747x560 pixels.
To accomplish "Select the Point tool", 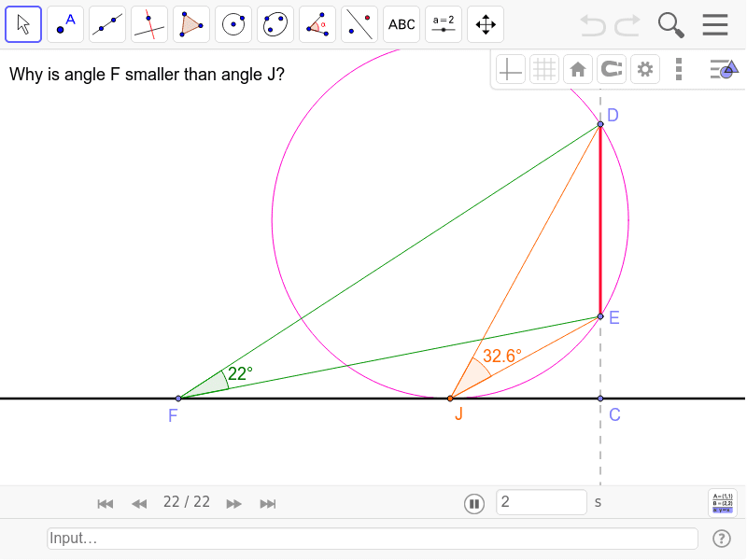I will [x=64, y=24].
